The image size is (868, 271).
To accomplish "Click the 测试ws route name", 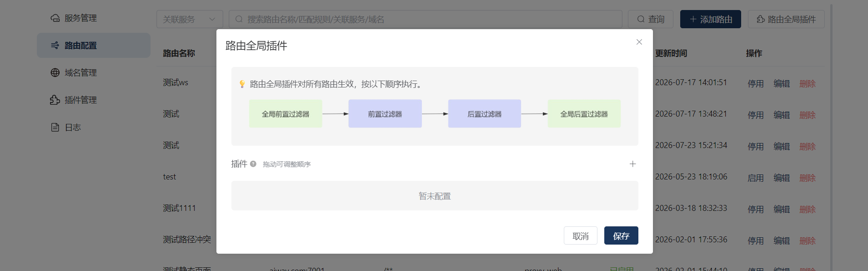I will [176, 82].
